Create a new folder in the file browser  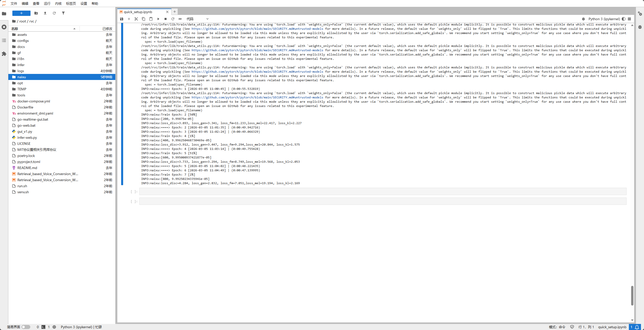[36, 13]
